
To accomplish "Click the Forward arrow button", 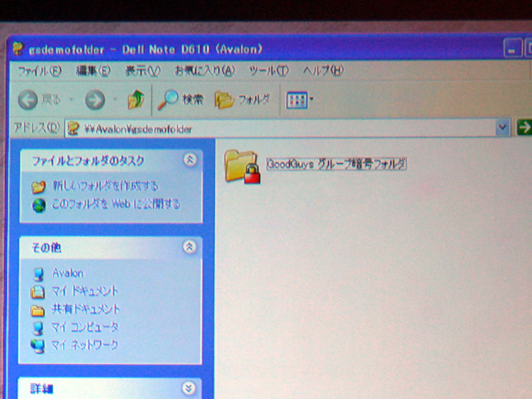I will click(94, 99).
